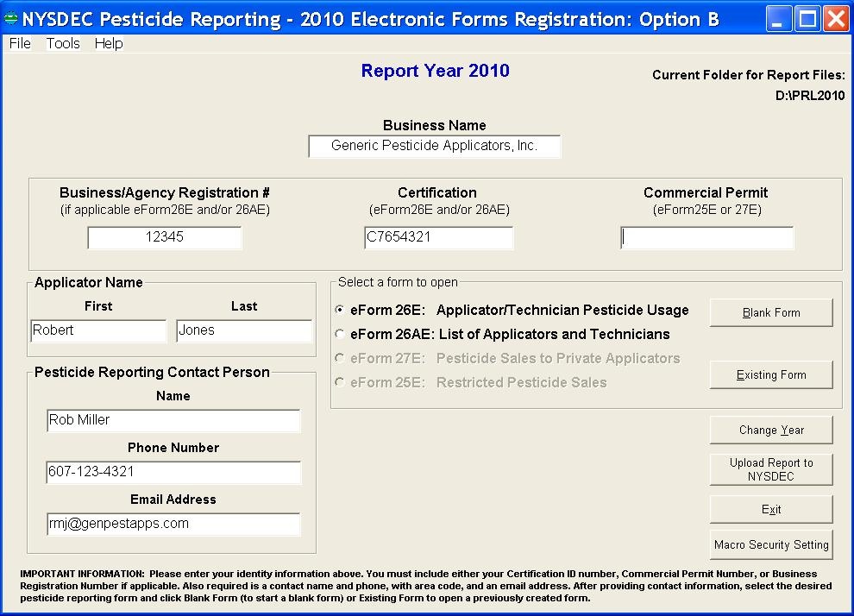Open the Tools menu

(63, 44)
